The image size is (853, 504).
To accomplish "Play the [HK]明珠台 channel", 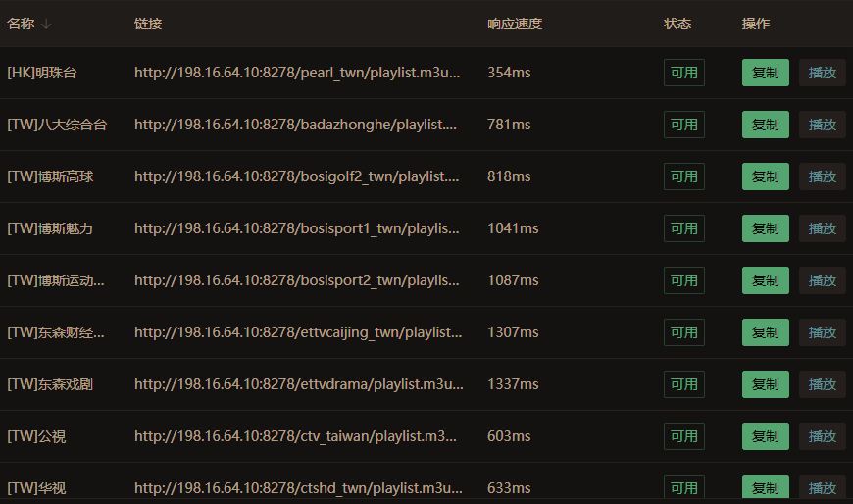I will click(822, 73).
